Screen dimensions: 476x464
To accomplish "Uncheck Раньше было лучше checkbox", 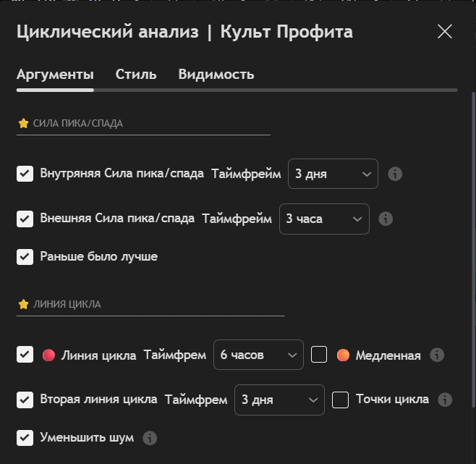I will tap(25, 256).
